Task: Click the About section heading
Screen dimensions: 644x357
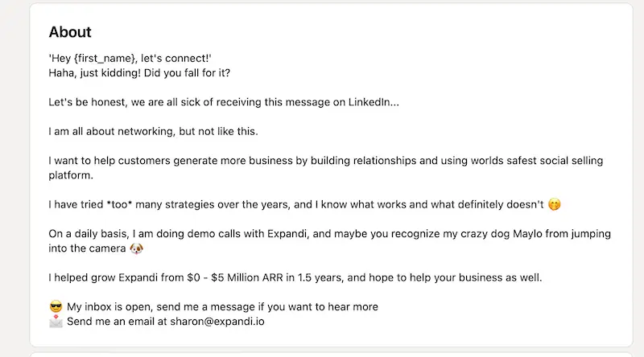Action: pyautogui.click(x=70, y=32)
